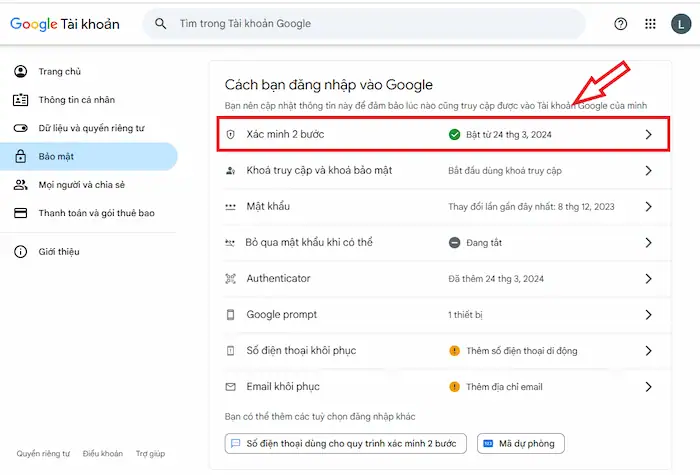Screen dimensions: 700x475
Task: Click the search magnifier icon
Action: tap(161, 24)
